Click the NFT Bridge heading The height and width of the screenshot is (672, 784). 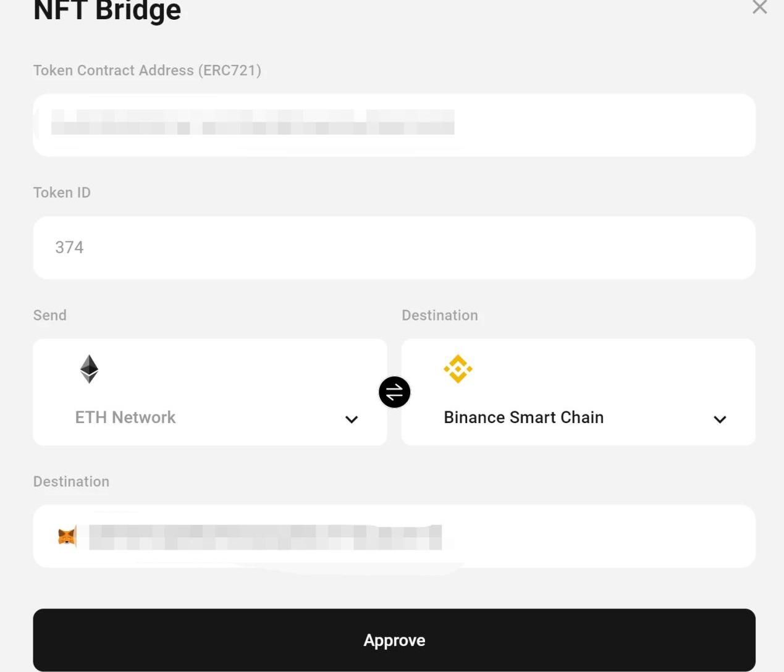coord(107,10)
